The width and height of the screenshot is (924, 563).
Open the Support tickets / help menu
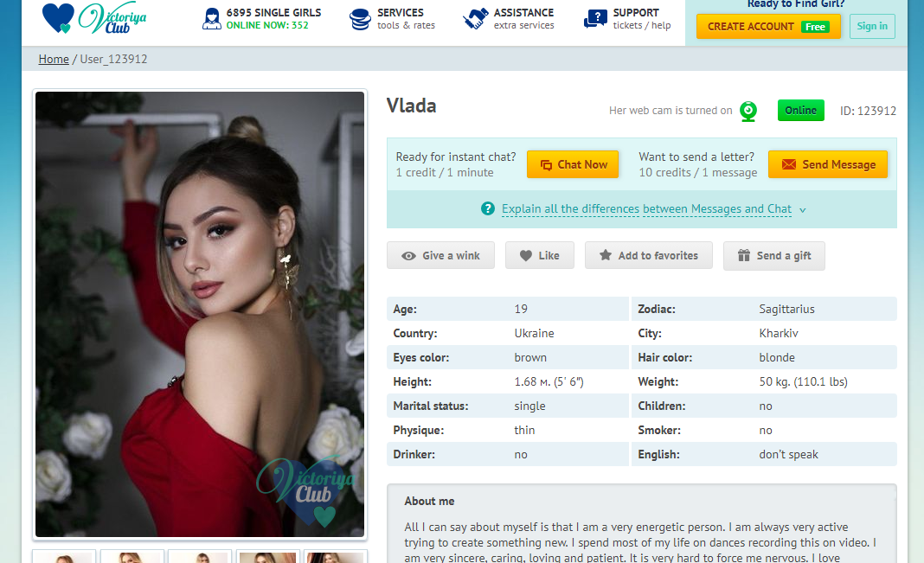point(627,19)
